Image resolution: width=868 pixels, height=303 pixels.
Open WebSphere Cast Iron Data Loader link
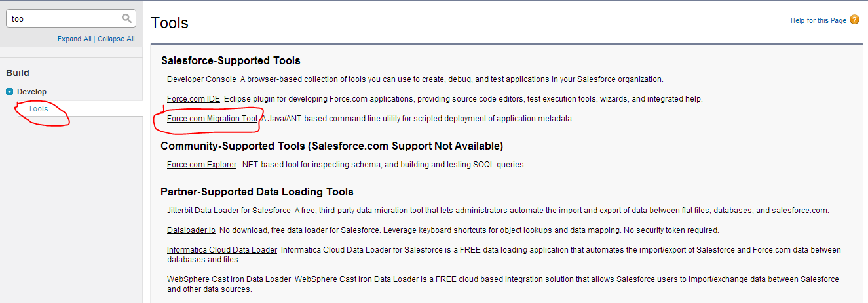pos(229,279)
